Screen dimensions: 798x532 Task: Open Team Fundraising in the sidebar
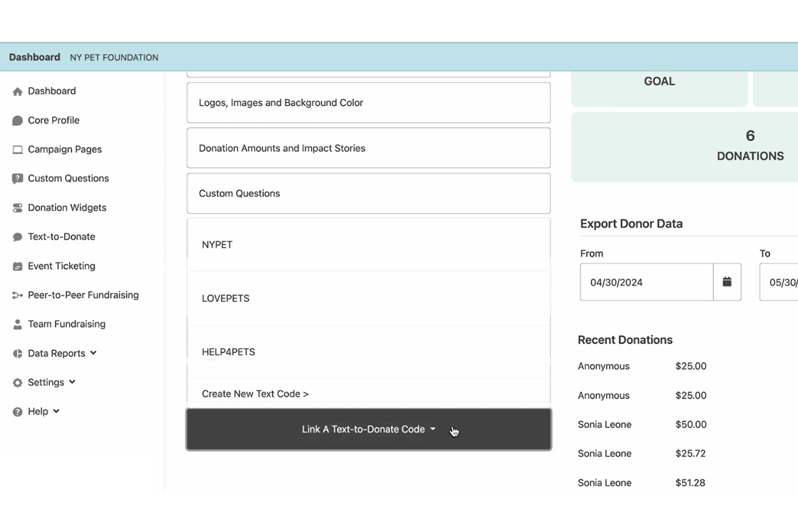point(66,324)
